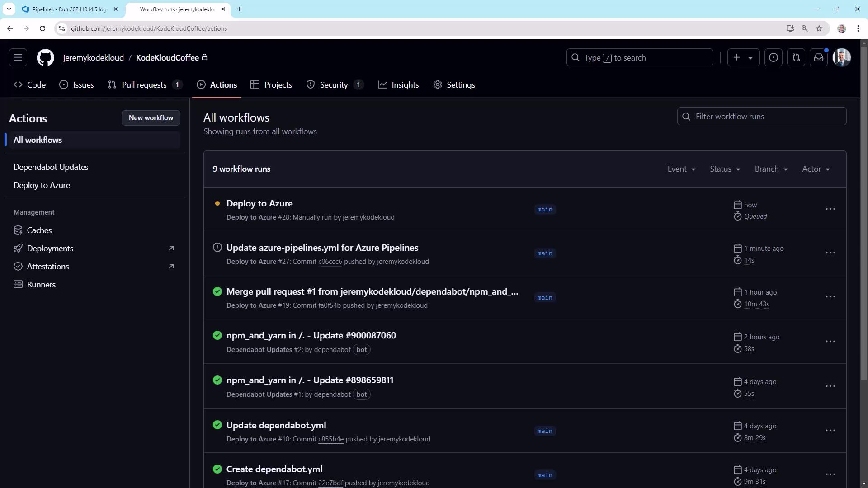Image resolution: width=868 pixels, height=488 pixels.
Task: Open commit c06cec6 link
Action: point(330,262)
